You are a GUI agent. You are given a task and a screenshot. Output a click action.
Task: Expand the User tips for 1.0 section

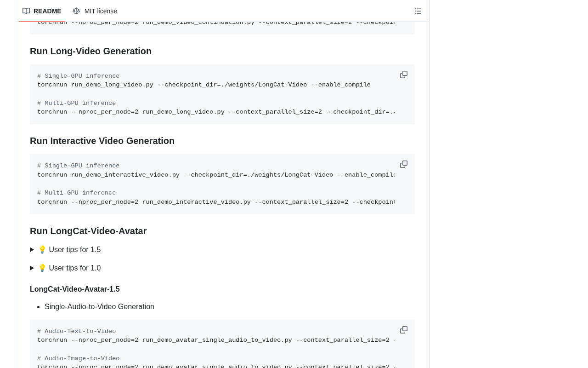65,268
